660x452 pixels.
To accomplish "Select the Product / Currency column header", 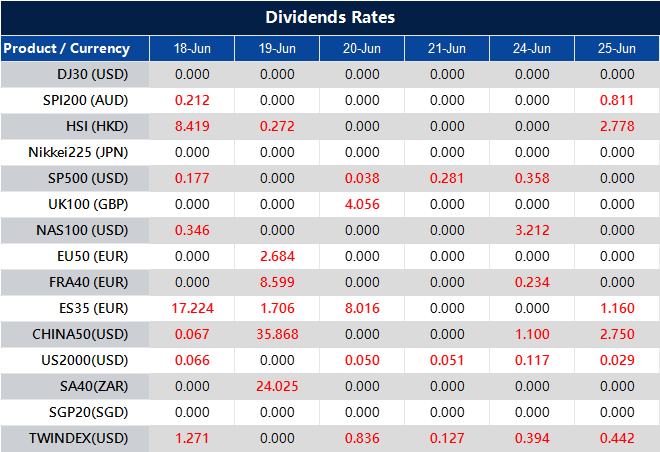I will click(66, 48).
